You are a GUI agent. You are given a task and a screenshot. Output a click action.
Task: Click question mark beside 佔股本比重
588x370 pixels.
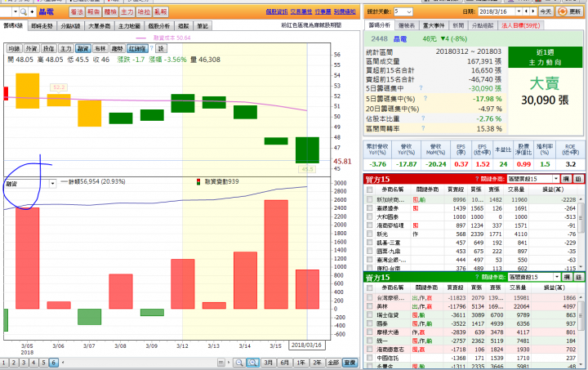point(423,118)
